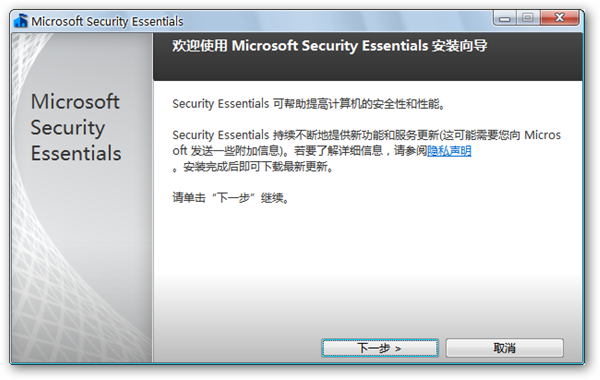600x380 pixels.
Task: Click the line 安装完成后即可下载最新更新
Action: coord(255,167)
